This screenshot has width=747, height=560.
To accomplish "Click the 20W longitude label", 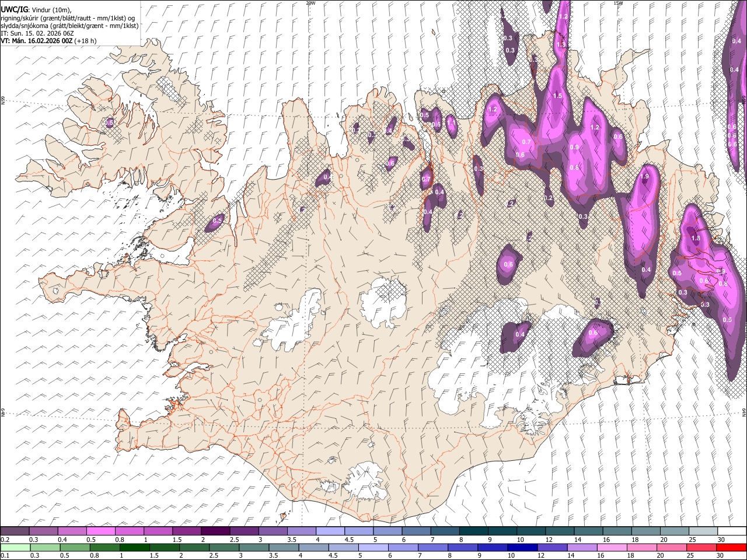I will tap(310, 3).
